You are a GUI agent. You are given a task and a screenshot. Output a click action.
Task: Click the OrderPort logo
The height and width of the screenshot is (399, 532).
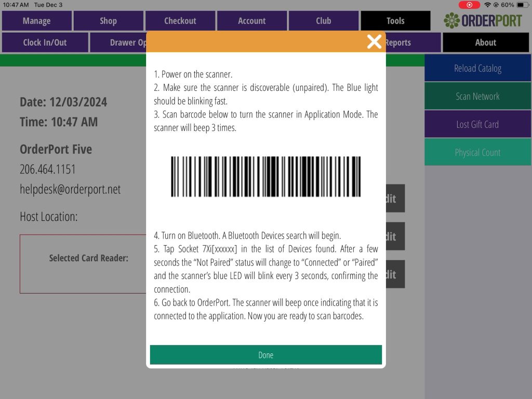point(483,21)
